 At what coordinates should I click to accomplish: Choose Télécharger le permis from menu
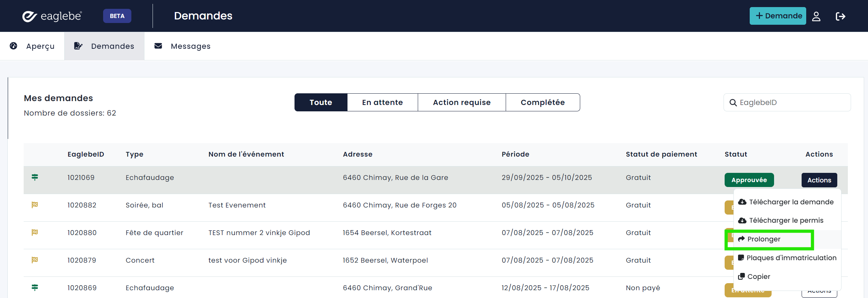pos(787,220)
